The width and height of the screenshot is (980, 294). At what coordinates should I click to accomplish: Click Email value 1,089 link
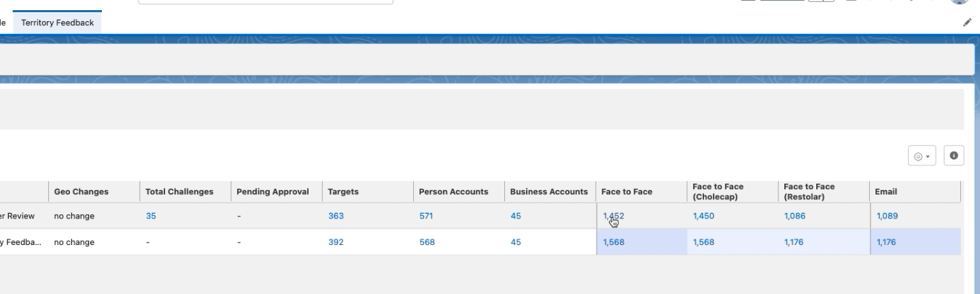[x=887, y=216]
